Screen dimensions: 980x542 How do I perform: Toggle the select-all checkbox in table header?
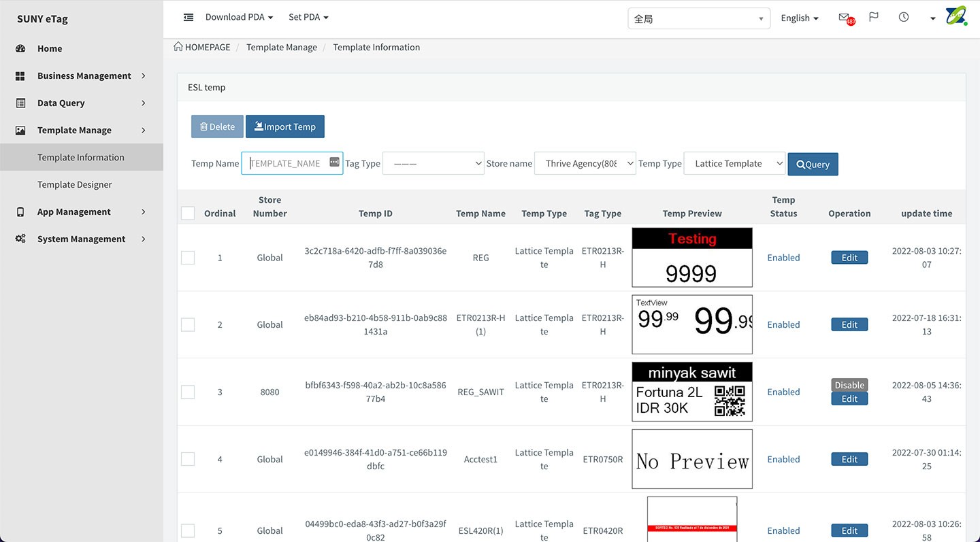click(x=188, y=214)
